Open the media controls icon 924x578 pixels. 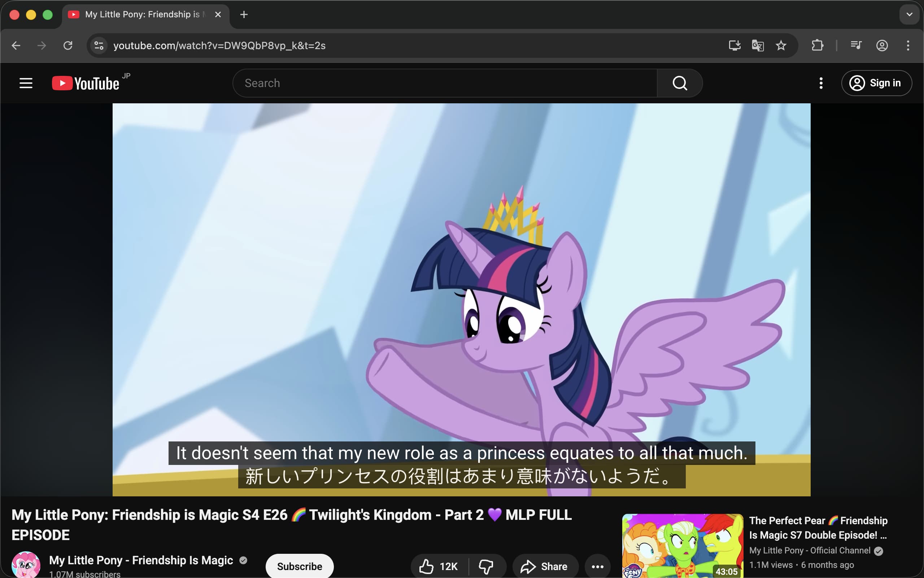856,46
